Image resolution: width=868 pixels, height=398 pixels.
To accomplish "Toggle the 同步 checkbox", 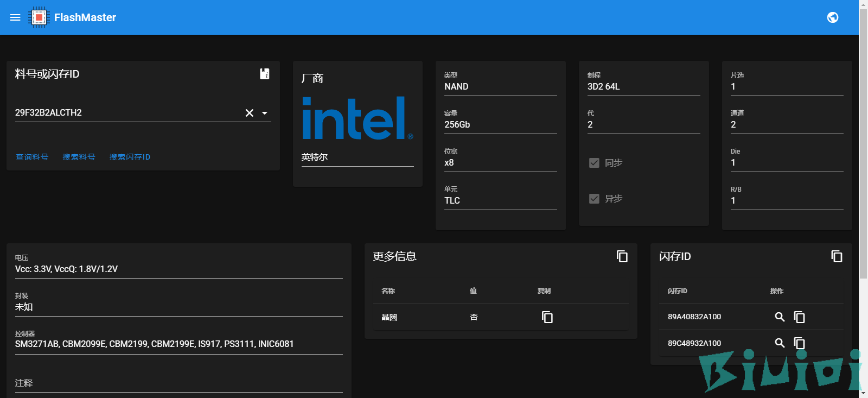I will [x=594, y=163].
